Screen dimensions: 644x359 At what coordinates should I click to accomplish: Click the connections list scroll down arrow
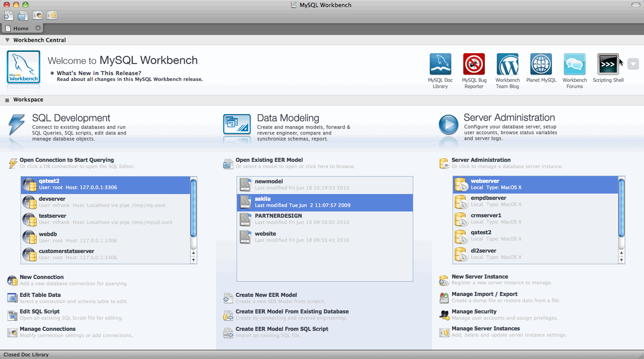click(x=193, y=260)
